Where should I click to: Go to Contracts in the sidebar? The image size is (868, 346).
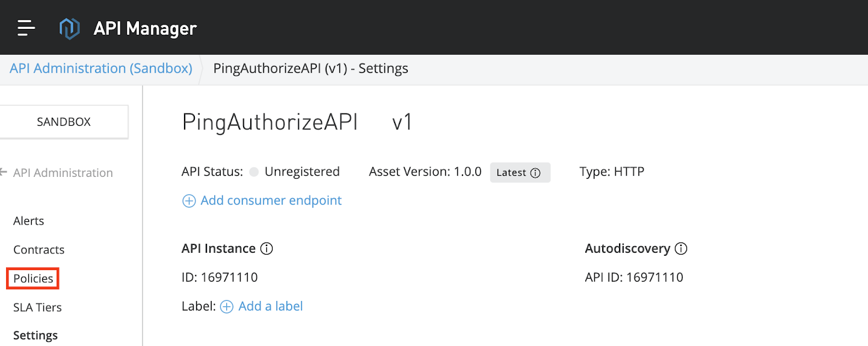pyautogui.click(x=38, y=250)
